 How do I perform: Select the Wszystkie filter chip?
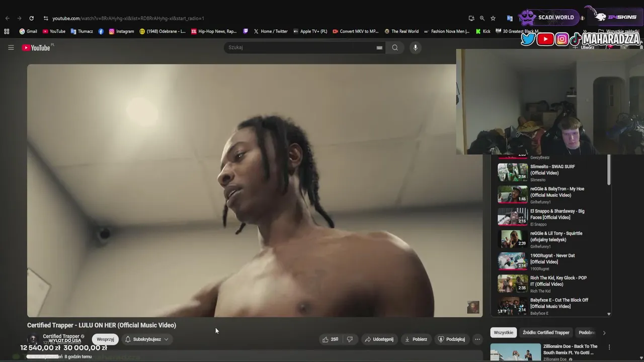coord(504,332)
